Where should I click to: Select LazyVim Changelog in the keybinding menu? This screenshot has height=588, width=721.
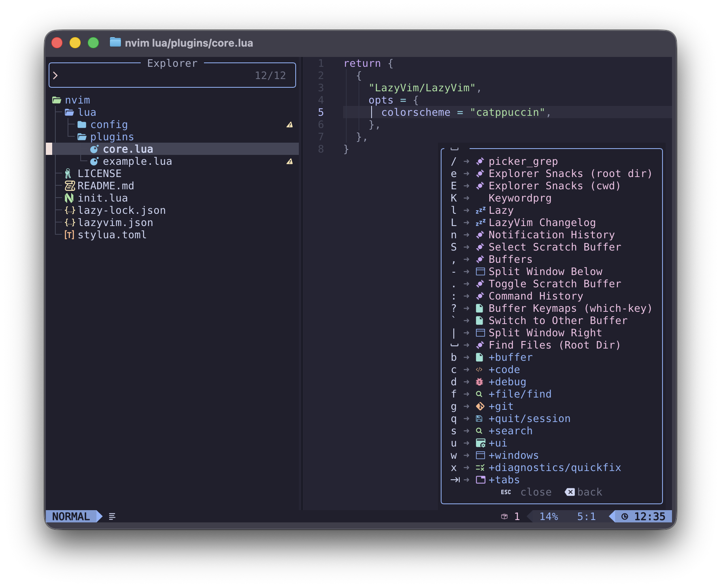(x=542, y=222)
